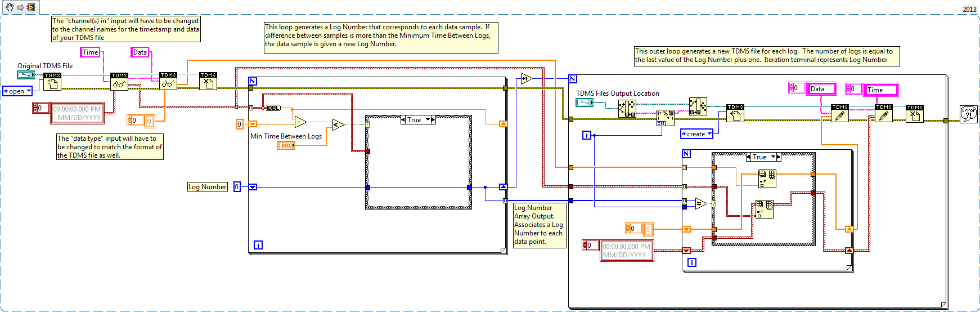Select the first Build Path node after Output Location
This screenshot has width=980, height=312.
pyautogui.click(x=627, y=108)
